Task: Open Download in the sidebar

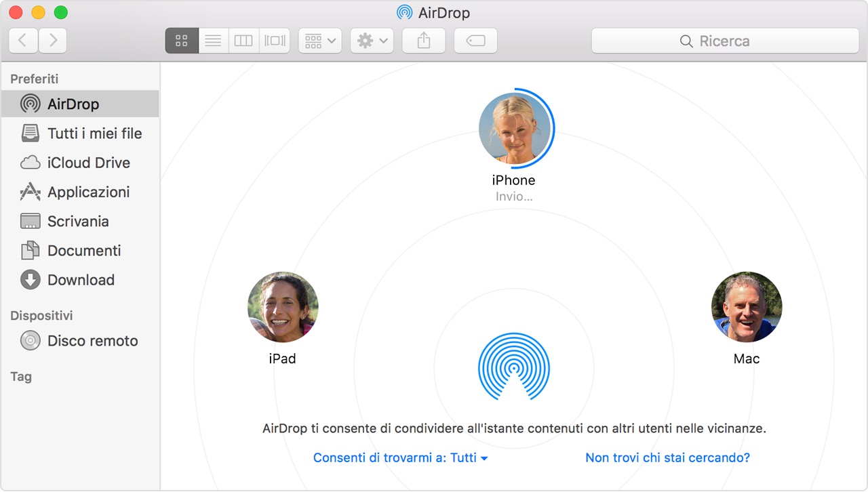Action: click(80, 280)
